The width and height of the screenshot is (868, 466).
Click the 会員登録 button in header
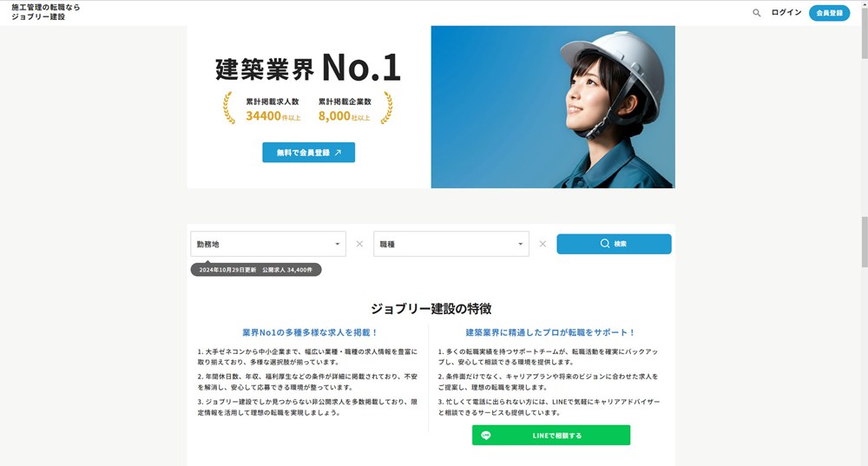(x=829, y=13)
